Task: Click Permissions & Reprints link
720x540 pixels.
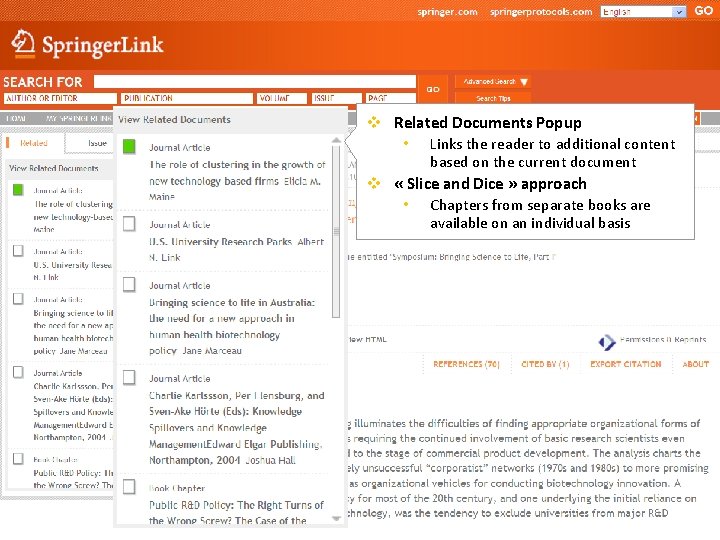Action: (663, 340)
